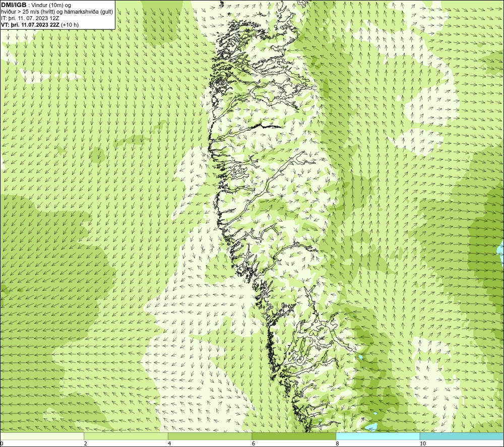
Task: Select the dark green 6–8 m/s color band
Action: [x=294, y=436]
